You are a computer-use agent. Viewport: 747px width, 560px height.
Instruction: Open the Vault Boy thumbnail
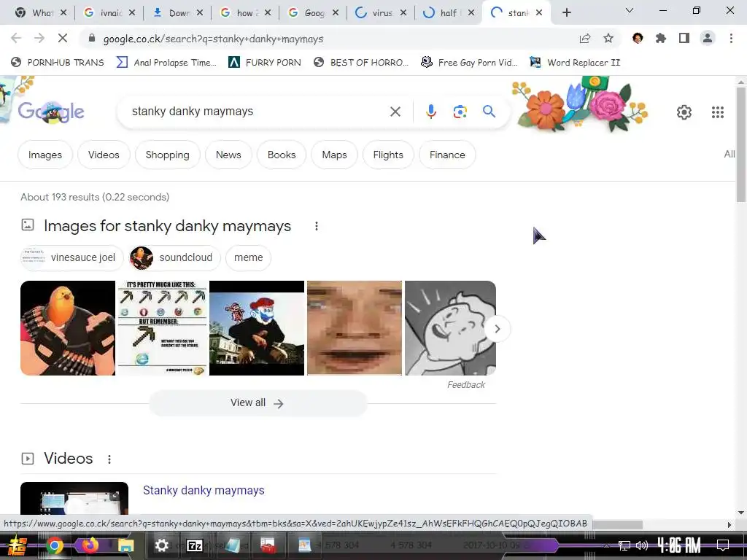(x=450, y=328)
